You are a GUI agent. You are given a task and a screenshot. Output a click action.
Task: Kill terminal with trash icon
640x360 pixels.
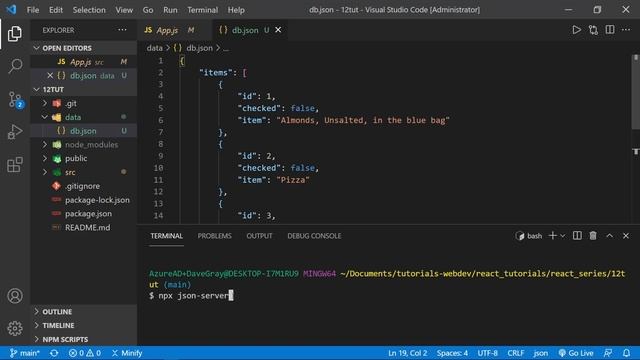click(x=593, y=236)
